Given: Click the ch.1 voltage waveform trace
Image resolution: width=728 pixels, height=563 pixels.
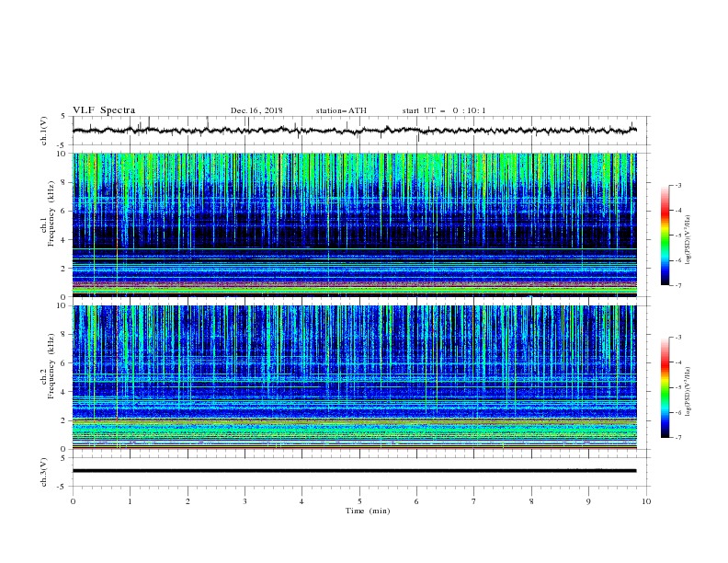Looking at the screenshot, I should (x=355, y=131).
